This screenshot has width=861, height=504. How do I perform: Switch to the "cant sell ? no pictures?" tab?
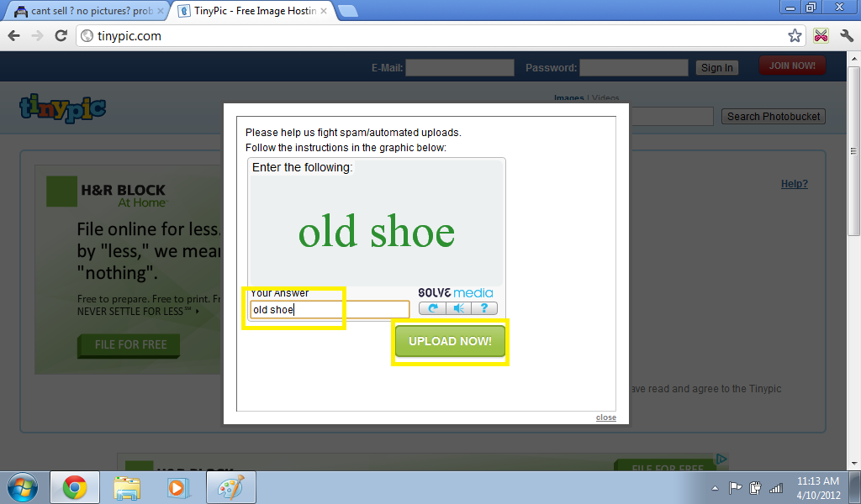click(84, 11)
